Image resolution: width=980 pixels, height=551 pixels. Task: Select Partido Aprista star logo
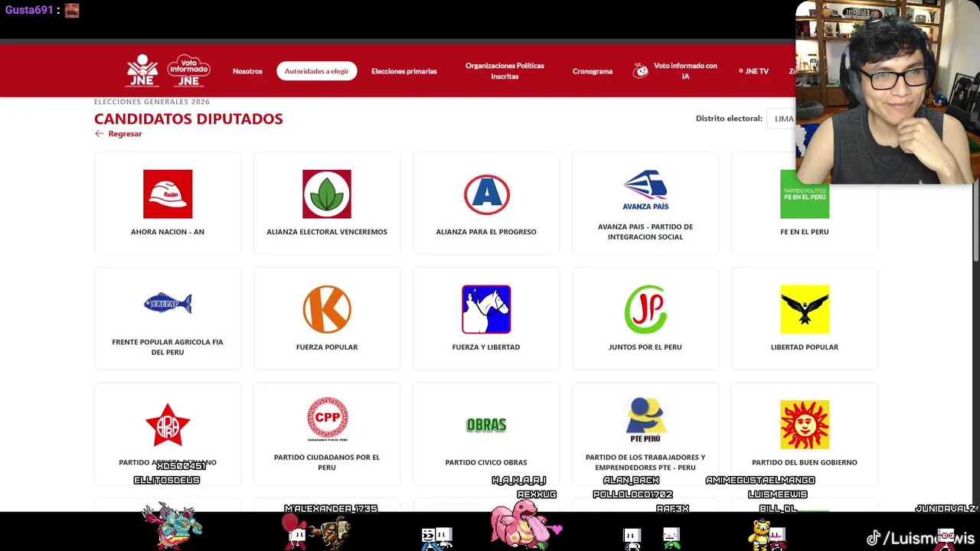168,425
